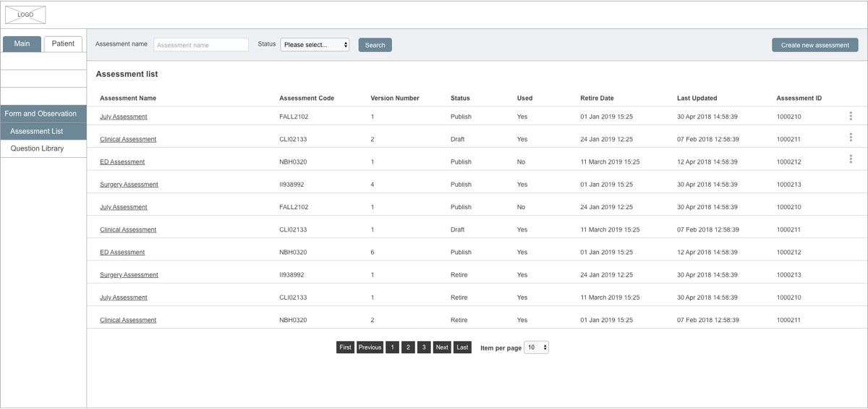Viewport: 868px width, 409px height.
Task: Go to page 1
Action: 392,347
